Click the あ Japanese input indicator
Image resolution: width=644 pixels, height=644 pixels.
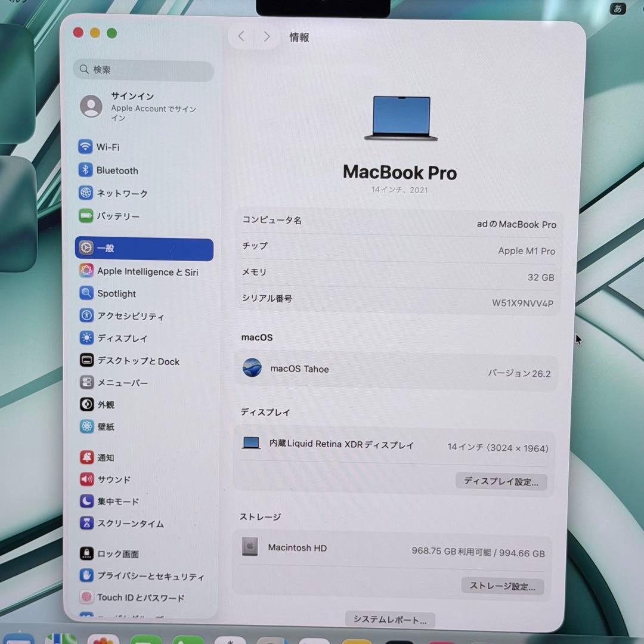pos(618,10)
